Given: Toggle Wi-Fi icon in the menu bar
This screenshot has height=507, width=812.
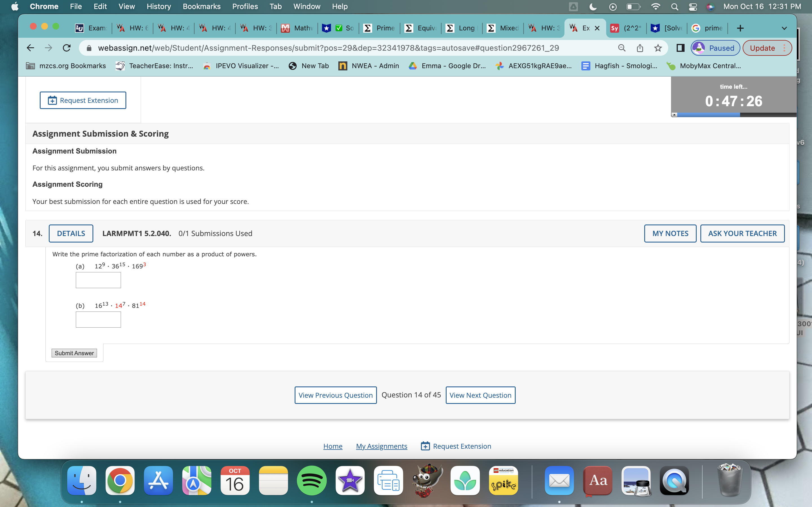Looking at the screenshot, I should coord(655,6).
